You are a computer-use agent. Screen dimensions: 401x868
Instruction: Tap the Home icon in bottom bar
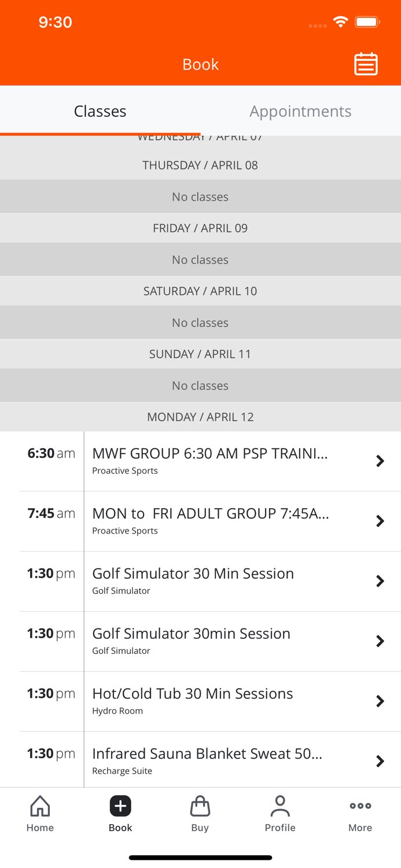pyautogui.click(x=40, y=806)
